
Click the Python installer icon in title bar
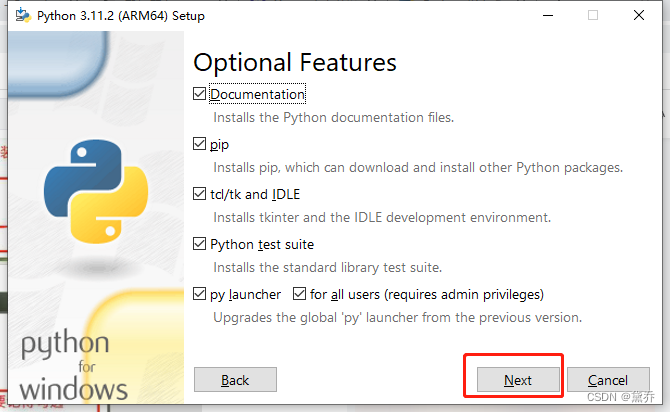coord(23,15)
